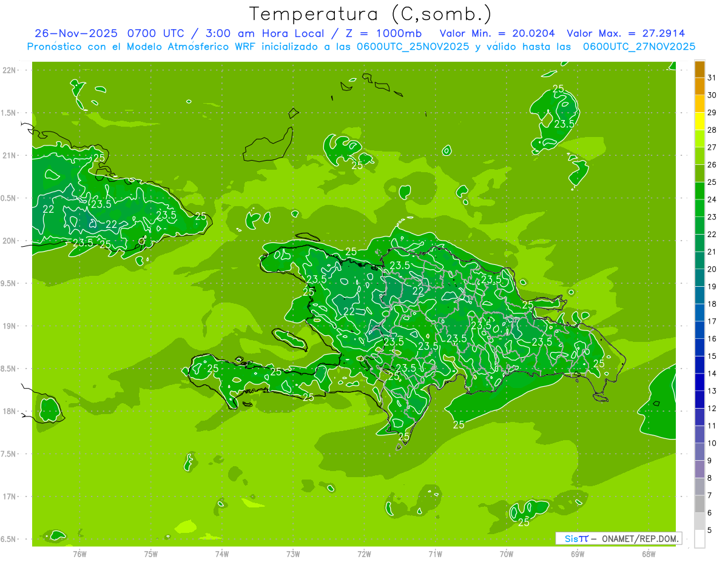Select the lime swatch between 27 and 28
Image resolution: width=728 pixels, height=562 pixels.
(x=700, y=139)
